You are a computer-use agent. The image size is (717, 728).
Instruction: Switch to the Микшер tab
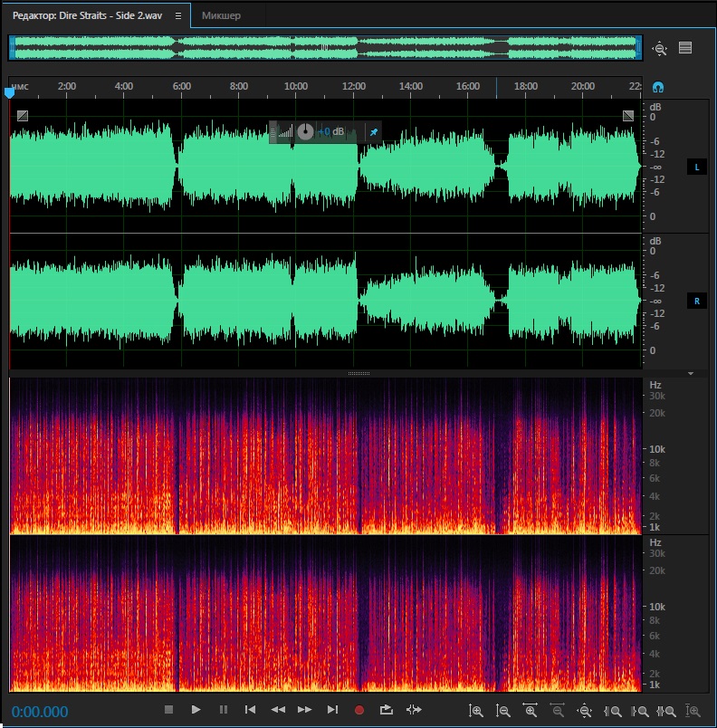[x=221, y=16]
